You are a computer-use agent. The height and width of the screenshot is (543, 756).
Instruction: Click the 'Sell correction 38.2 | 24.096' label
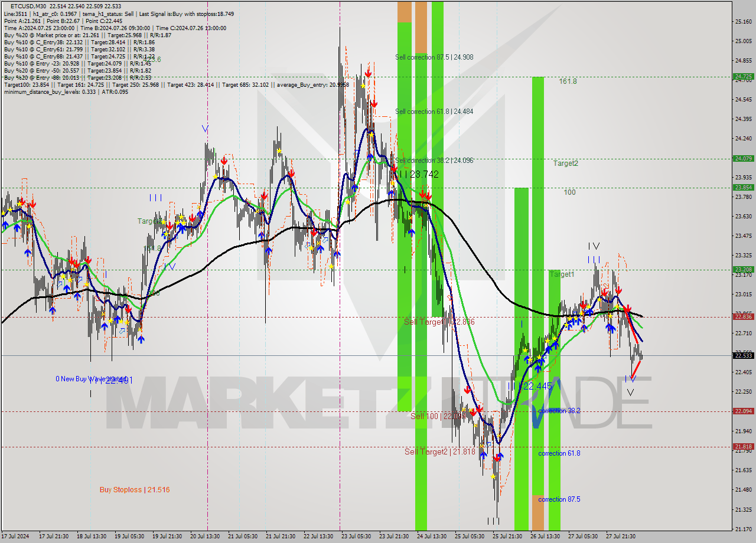click(434, 161)
